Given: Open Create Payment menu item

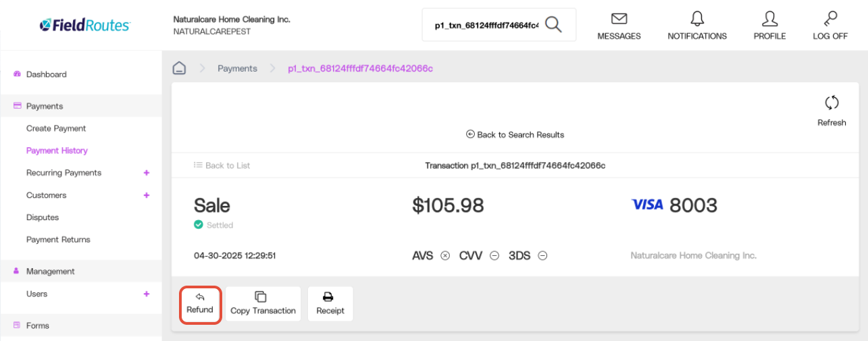Looking at the screenshot, I should [56, 128].
